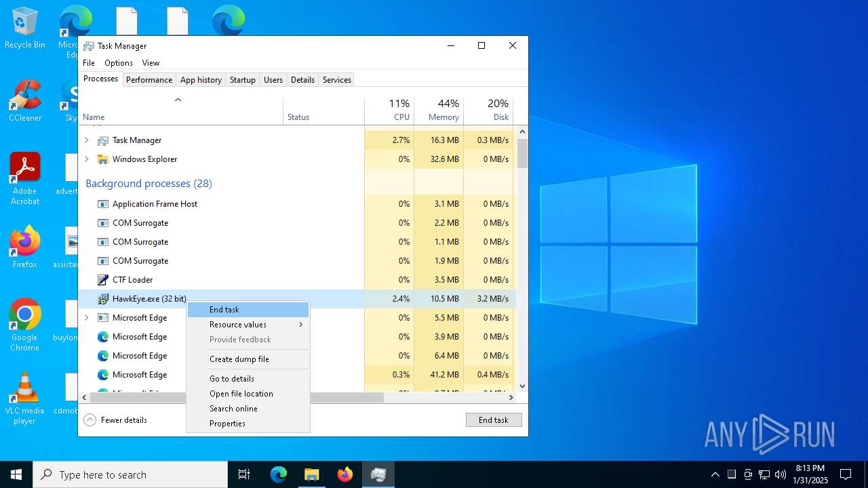Open the clock showing 8:13 PM
868x488 pixels.
pyautogui.click(x=810, y=474)
